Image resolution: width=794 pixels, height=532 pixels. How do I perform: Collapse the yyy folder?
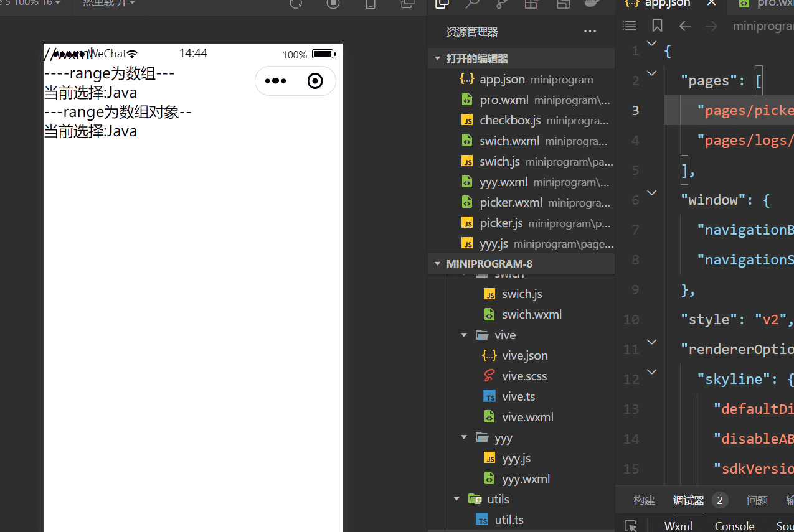click(464, 437)
